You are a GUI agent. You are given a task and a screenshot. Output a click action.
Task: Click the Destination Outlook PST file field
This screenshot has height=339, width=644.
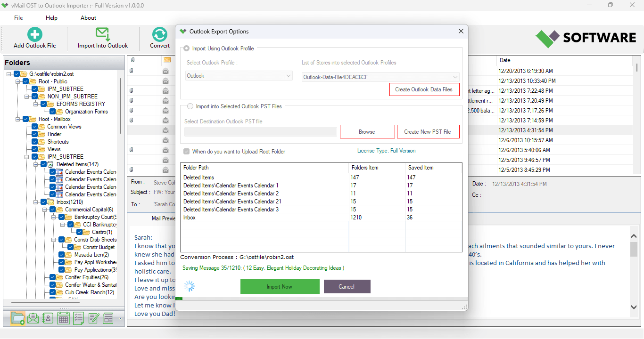(x=260, y=132)
